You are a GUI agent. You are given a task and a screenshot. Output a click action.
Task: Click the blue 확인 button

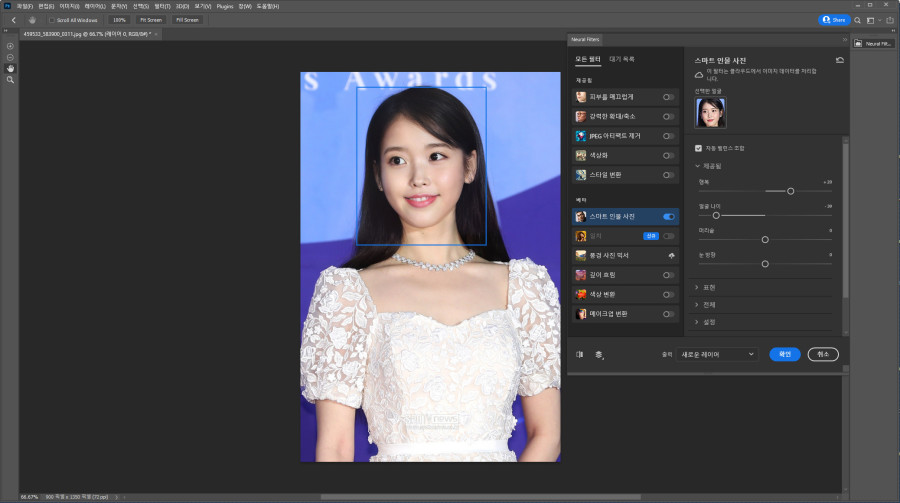(785, 354)
